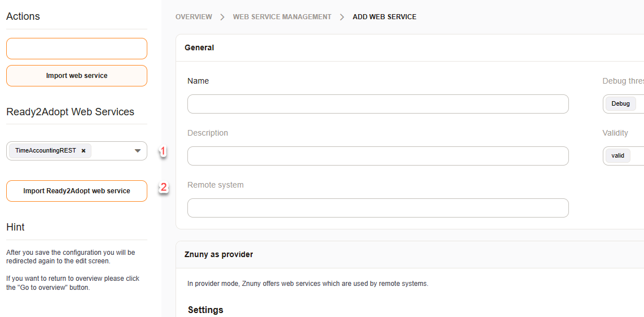Click the Remote system field label
Viewport: 644px width, 317px height.
click(x=216, y=185)
